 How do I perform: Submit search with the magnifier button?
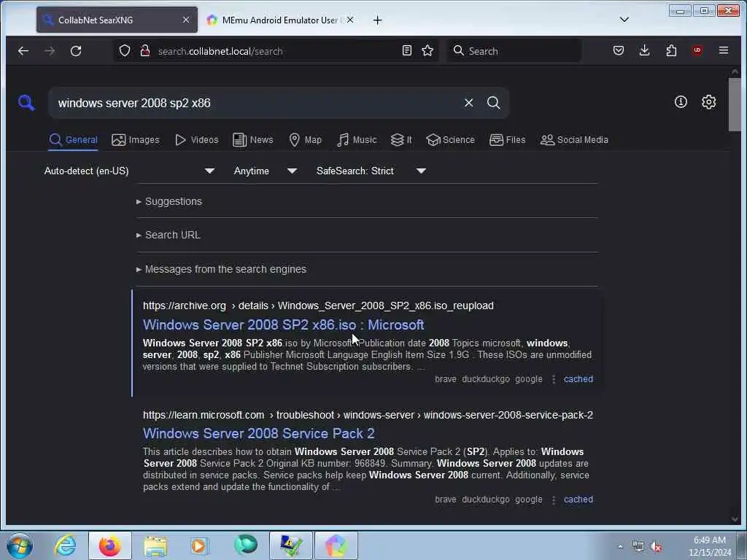click(x=494, y=103)
